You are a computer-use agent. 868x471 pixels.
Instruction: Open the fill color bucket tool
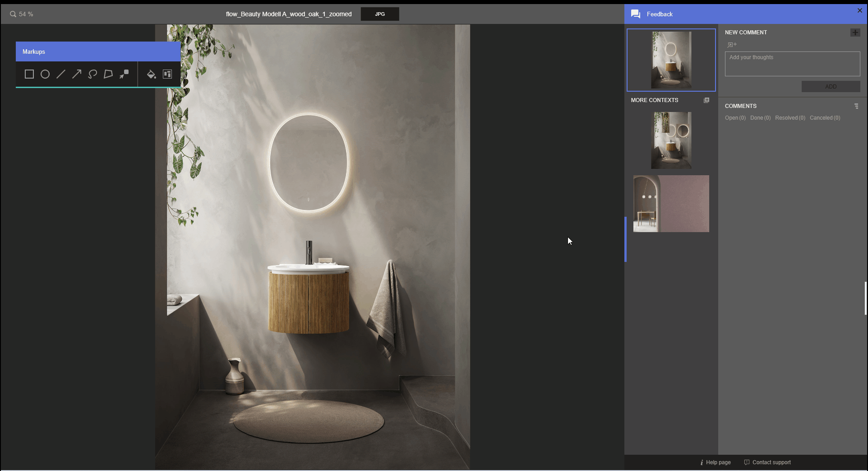[x=152, y=74]
